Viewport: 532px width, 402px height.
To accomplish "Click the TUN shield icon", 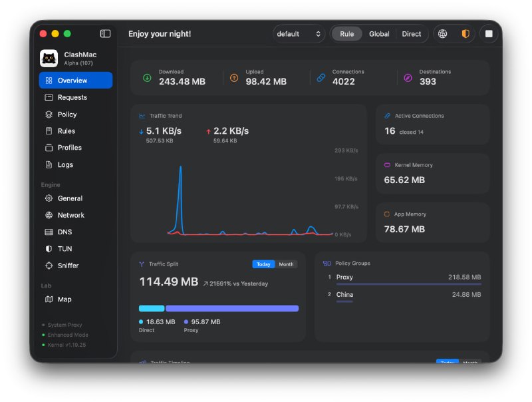I will [49, 249].
